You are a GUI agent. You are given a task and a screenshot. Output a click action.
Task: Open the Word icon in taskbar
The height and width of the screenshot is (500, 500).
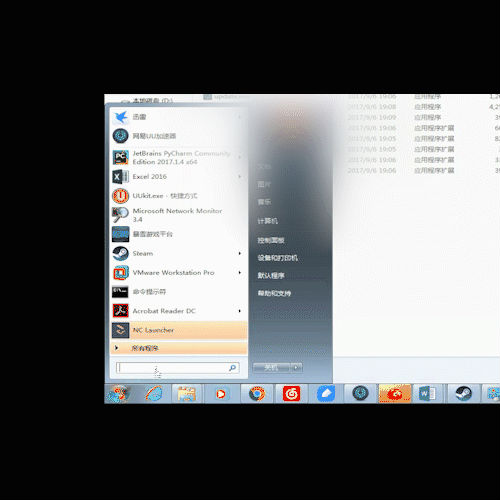coord(428,394)
